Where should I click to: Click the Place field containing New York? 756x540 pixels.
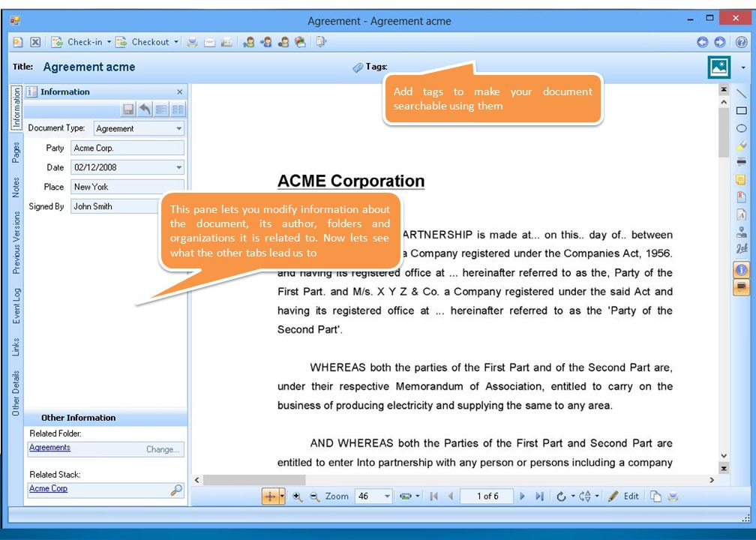coord(127,187)
